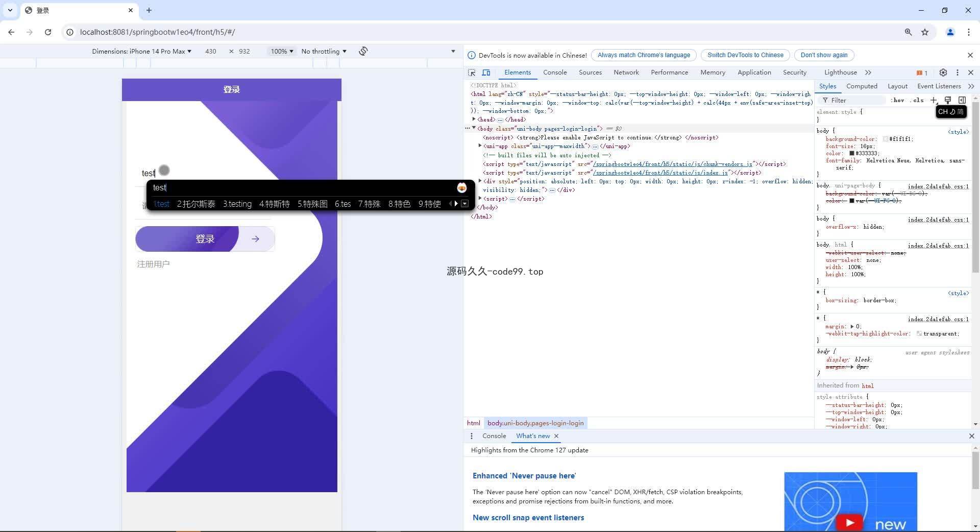Bookmark page with the star icon
This screenshot has width=980, height=532.
[925, 32]
